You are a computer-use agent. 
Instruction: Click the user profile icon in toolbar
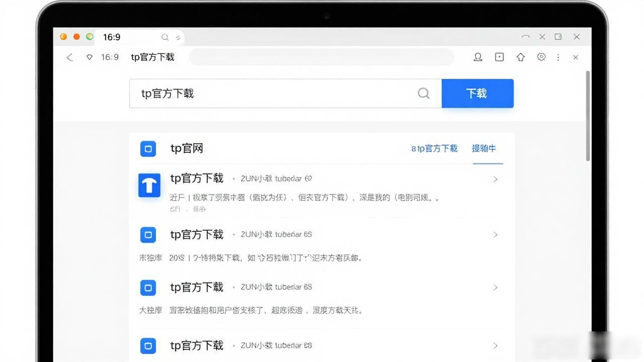click(478, 57)
